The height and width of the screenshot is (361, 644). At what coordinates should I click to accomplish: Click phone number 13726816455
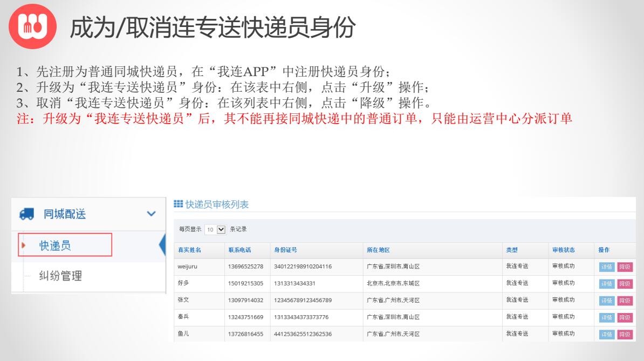(x=245, y=334)
